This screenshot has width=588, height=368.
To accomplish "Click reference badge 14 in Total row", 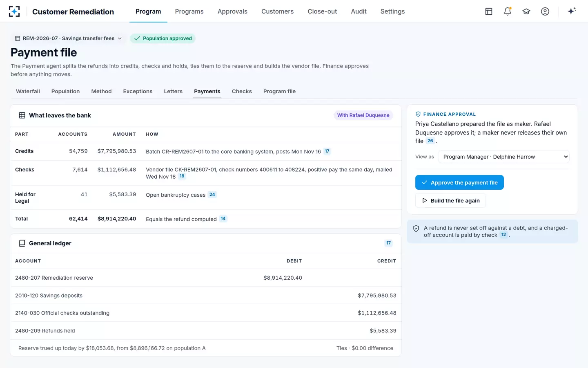I will click(223, 219).
